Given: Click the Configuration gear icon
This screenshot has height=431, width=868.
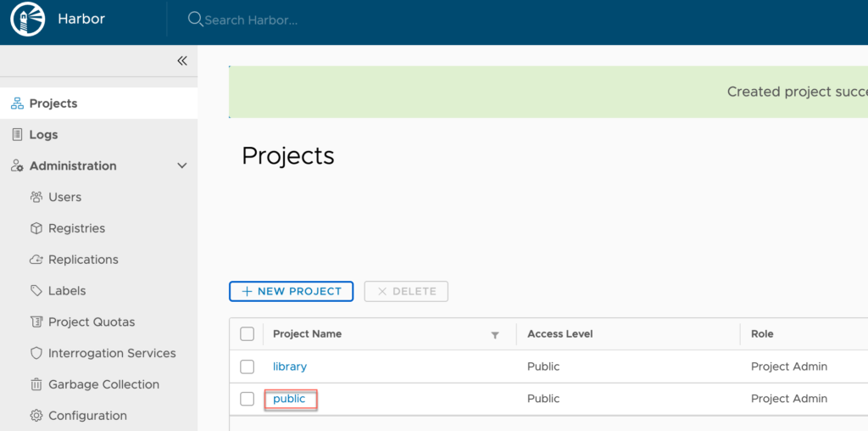Looking at the screenshot, I should 36,416.
